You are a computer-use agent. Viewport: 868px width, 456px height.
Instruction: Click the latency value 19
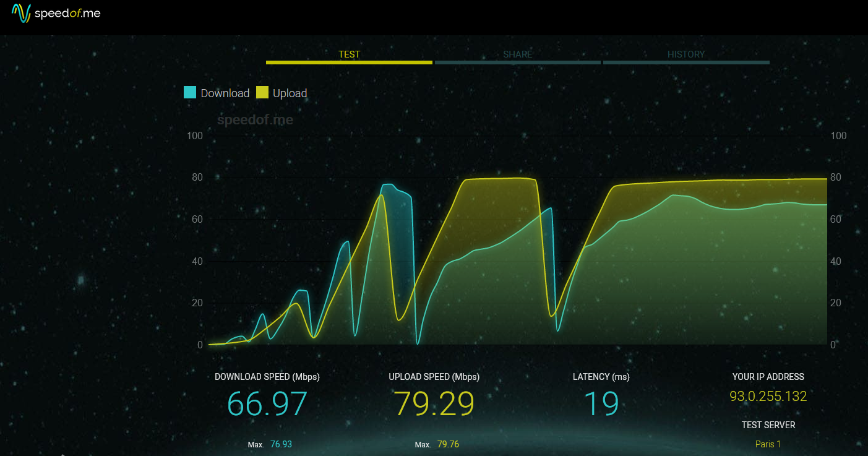tap(601, 403)
